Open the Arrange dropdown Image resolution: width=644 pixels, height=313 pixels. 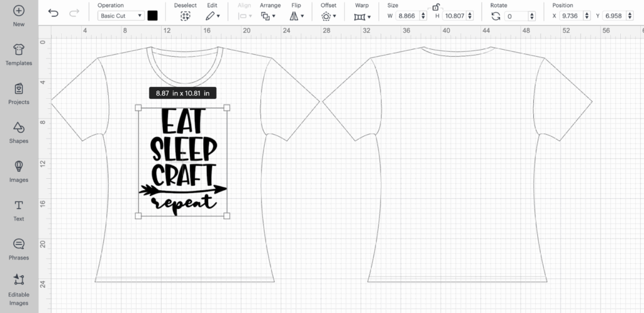point(270,16)
